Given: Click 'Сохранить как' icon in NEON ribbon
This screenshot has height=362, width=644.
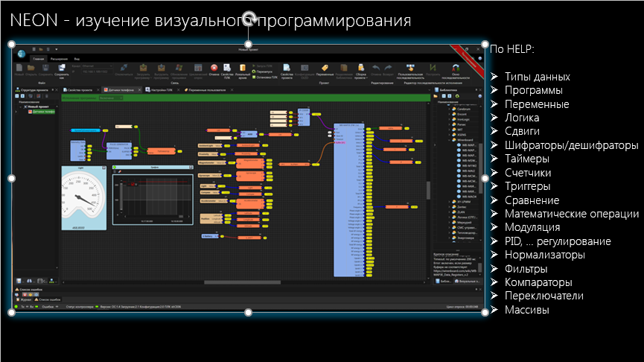Looking at the screenshot, I should pyautogui.click(x=62, y=71).
